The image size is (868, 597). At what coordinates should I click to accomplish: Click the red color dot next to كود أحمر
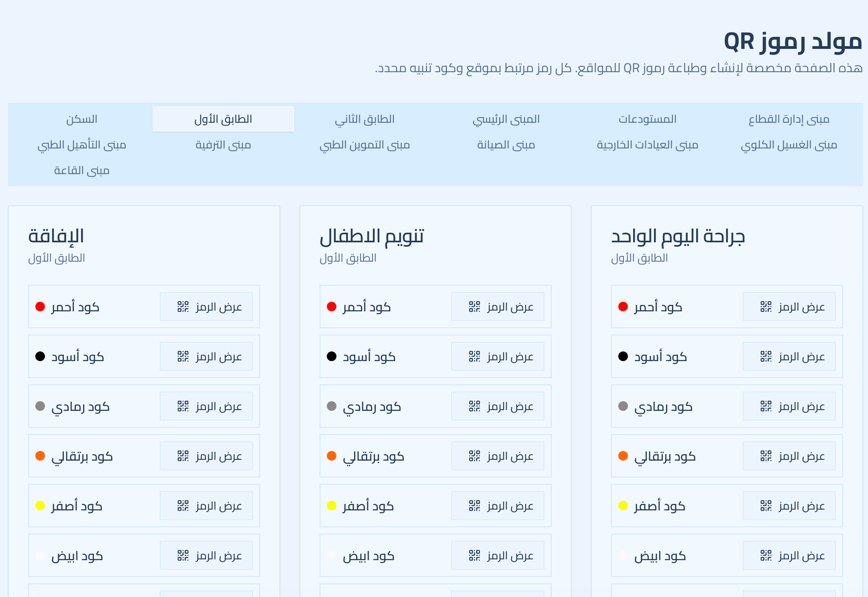pos(39,306)
